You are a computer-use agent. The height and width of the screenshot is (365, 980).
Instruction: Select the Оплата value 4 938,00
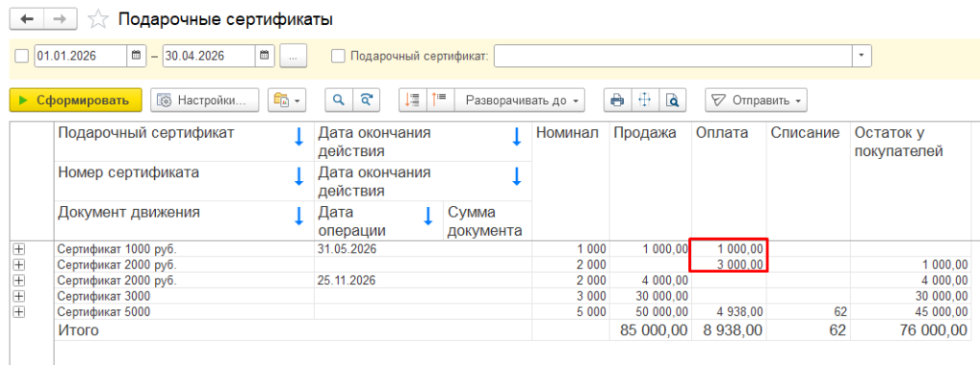[x=728, y=311]
